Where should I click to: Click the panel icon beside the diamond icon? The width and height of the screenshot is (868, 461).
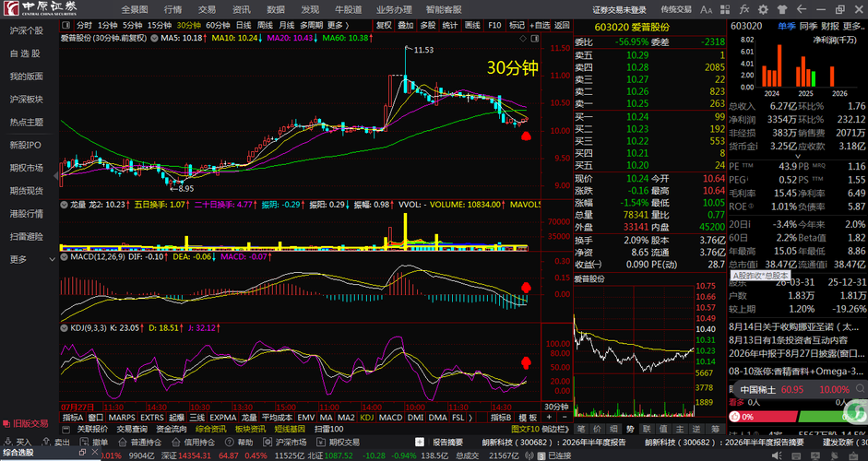534,38
